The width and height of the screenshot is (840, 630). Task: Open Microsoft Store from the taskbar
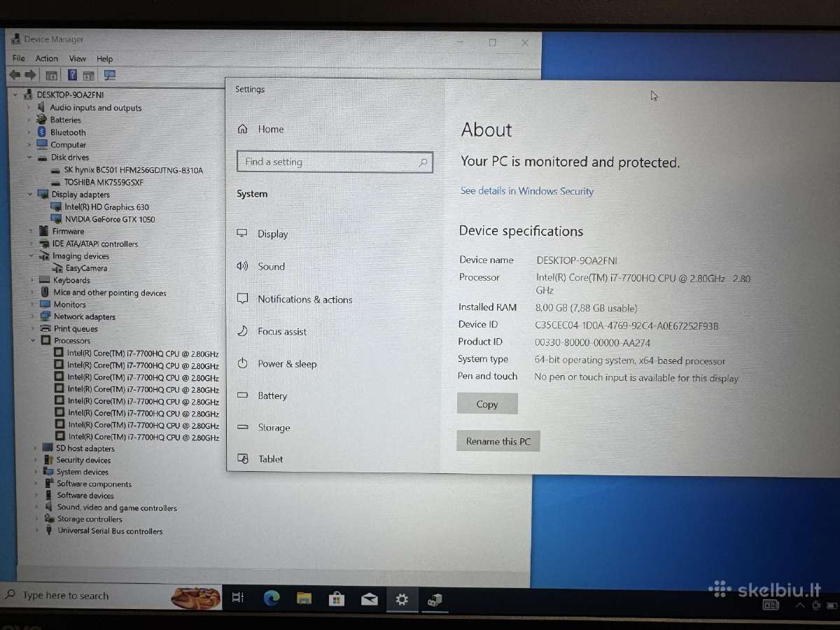[x=336, y=598]
